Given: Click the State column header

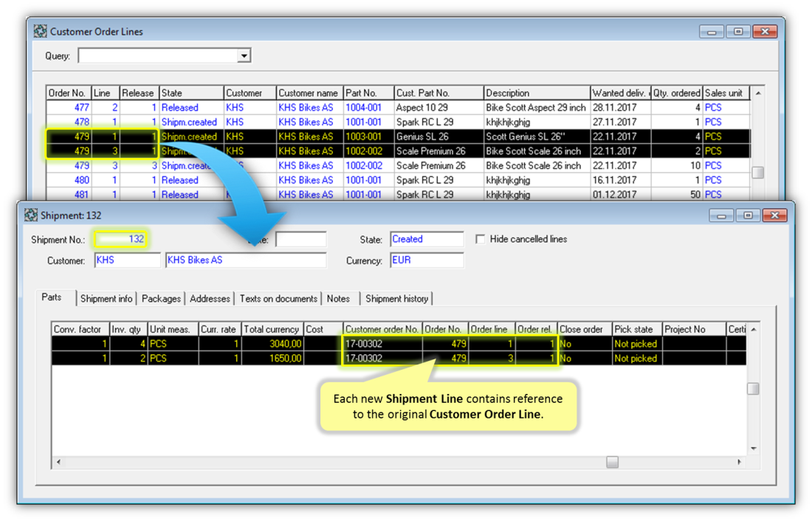Looking at the screenshot, I should coord(191,93).
